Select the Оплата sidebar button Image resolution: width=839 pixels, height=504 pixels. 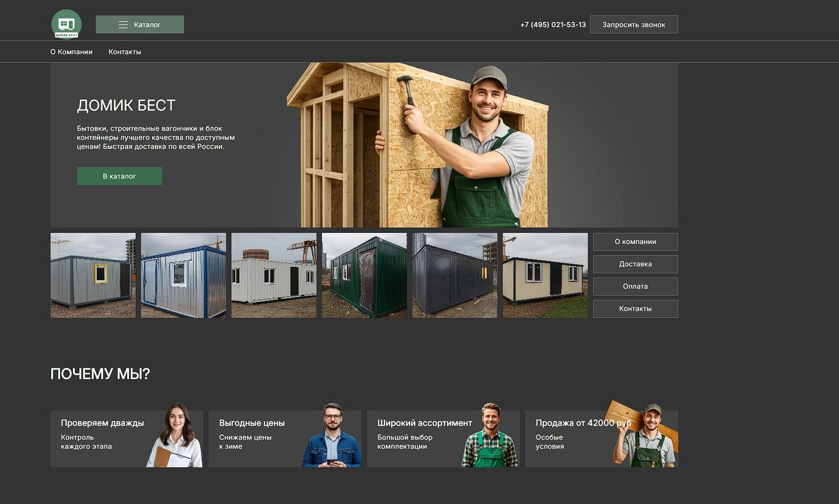point(635,286)
